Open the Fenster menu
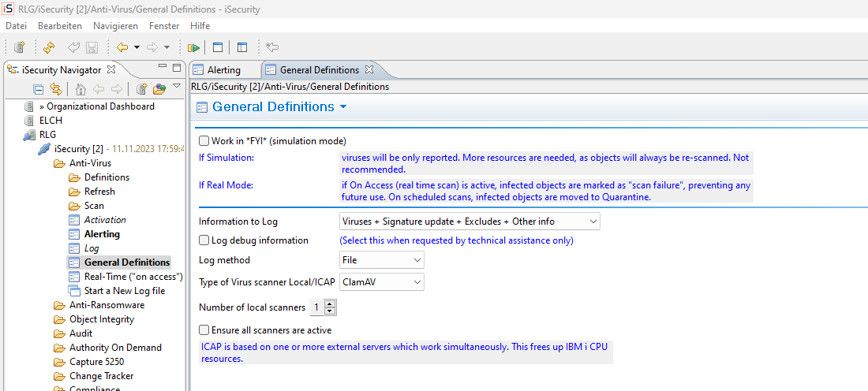 point(164,26)
